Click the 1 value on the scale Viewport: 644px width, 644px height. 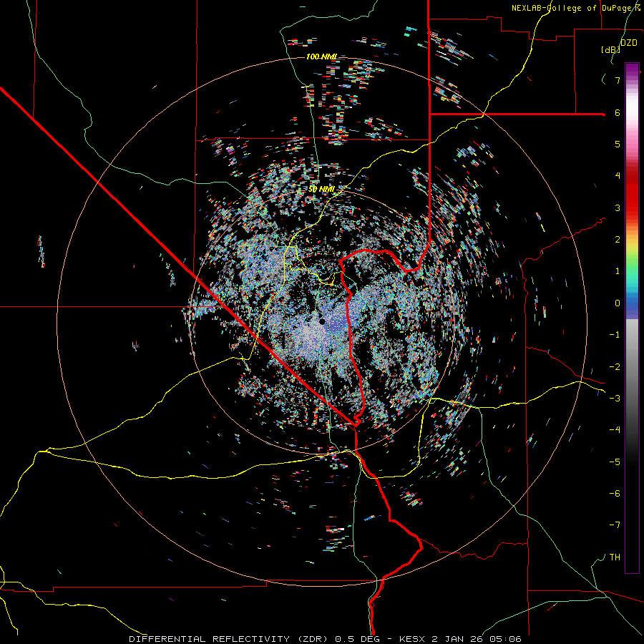[618, 271]
